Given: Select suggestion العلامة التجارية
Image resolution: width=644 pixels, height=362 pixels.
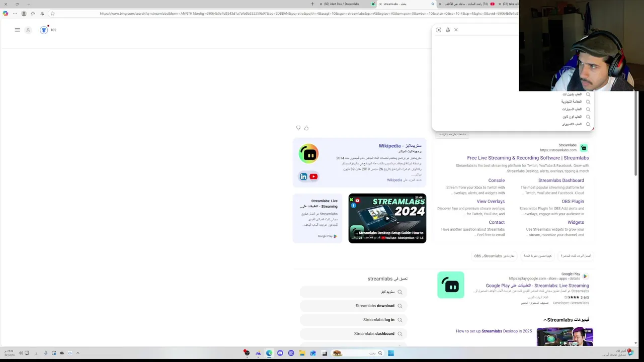Looking at the screenshot, I should [572, 102].
